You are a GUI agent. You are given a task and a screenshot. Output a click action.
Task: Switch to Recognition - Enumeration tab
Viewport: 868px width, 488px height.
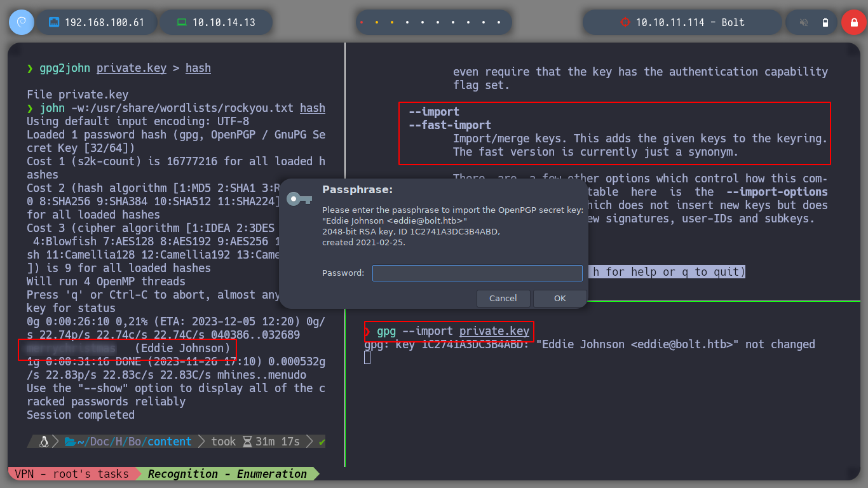pos(227,474)
